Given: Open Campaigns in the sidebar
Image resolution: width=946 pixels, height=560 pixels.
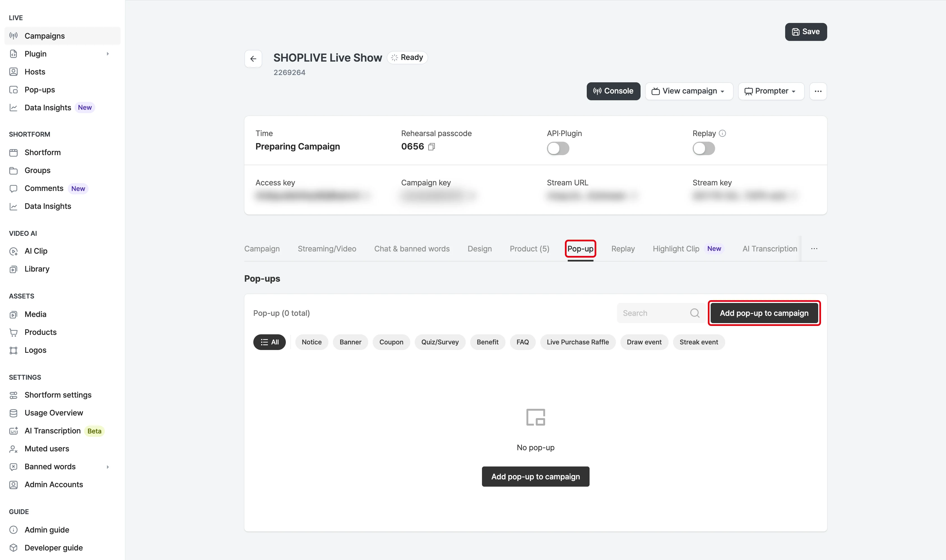Looking at the screenshot, I should (62, 36).
